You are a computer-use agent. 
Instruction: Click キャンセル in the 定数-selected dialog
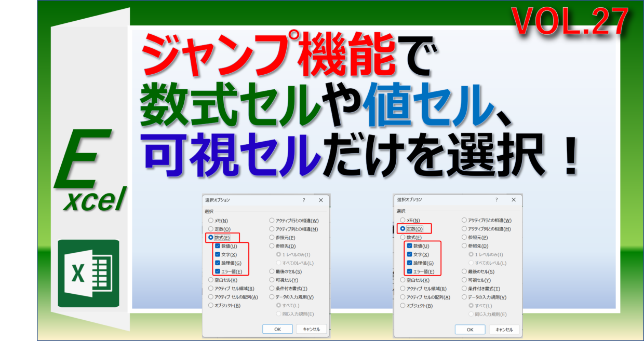(504, 330)
